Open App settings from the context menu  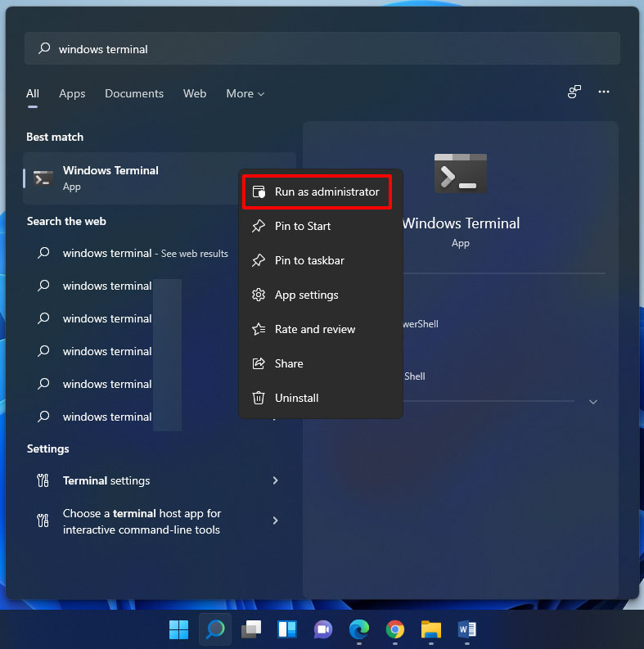pos(321,295)
